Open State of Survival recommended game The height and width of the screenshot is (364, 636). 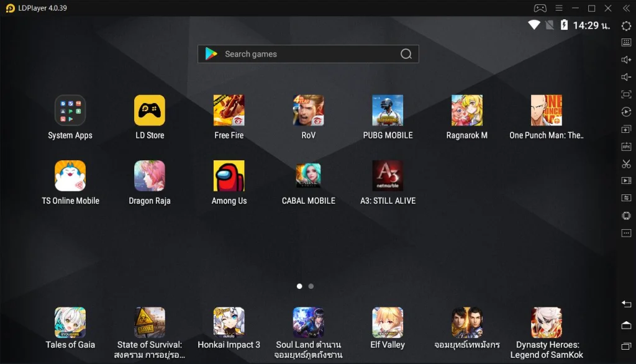coord(150,322)
